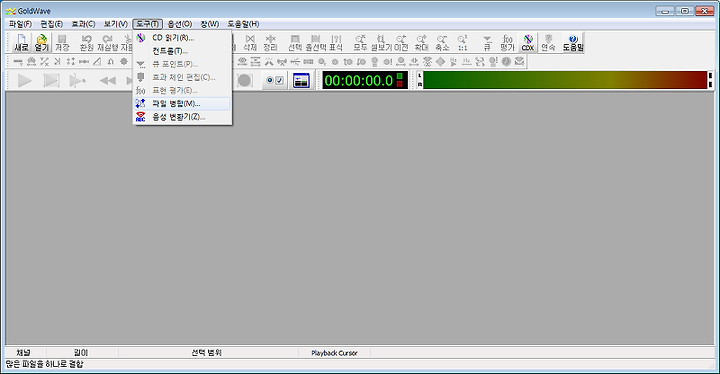
Task: Click the 모두 zoom-all toolbar icon
Action: pyautogui.click(x=360, y=42)
